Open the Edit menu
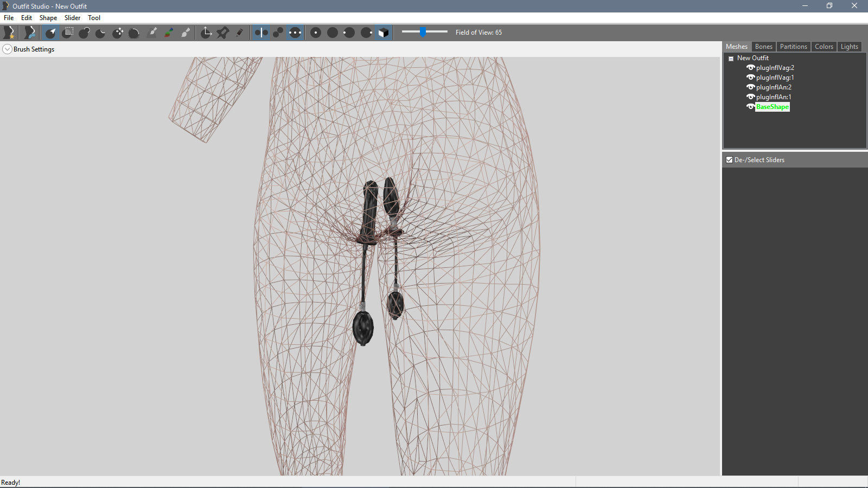Viewport: 868px width, 488px height. (27, 18)
